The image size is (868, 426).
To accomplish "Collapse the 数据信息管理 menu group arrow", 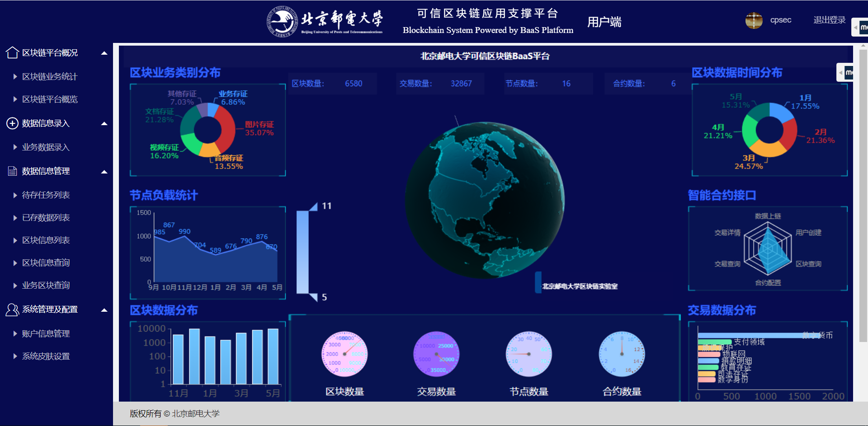I will (104, 172).
